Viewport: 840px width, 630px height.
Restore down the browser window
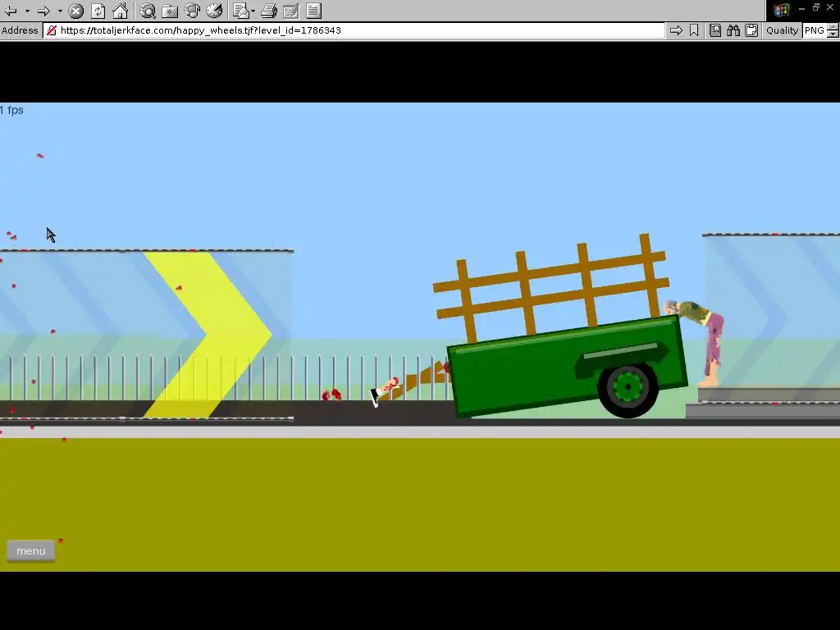(816, 7)
